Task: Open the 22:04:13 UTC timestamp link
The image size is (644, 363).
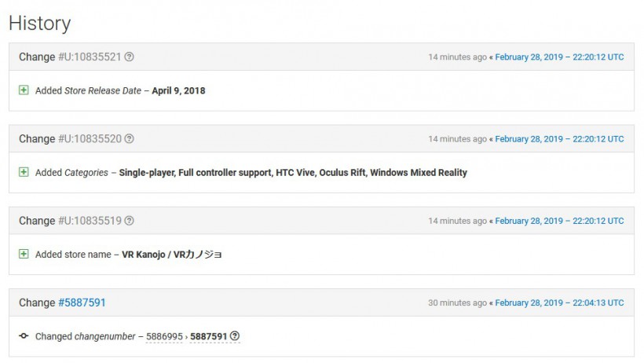Action: 559,302
